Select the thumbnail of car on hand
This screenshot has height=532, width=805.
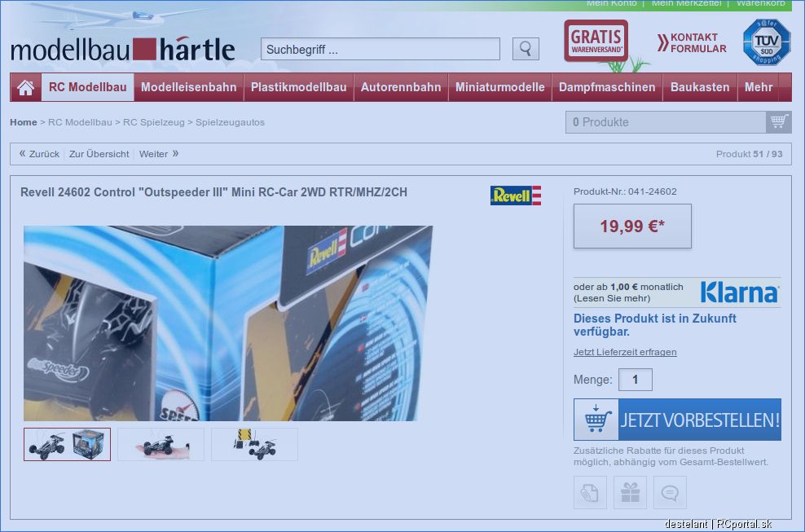click(x=161, y=444)
